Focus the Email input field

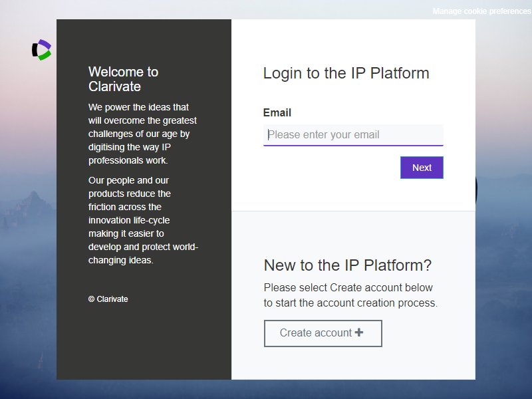(353, 135)
